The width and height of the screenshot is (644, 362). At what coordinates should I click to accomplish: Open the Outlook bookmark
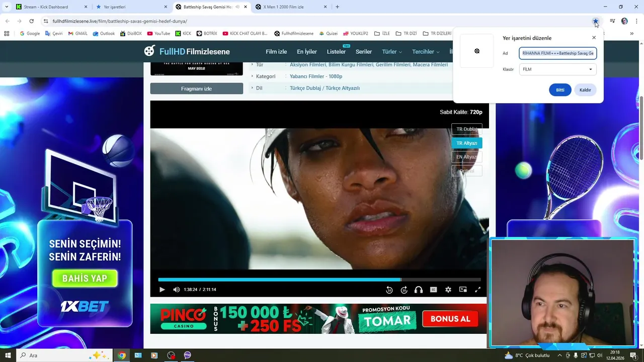point(104,34)
